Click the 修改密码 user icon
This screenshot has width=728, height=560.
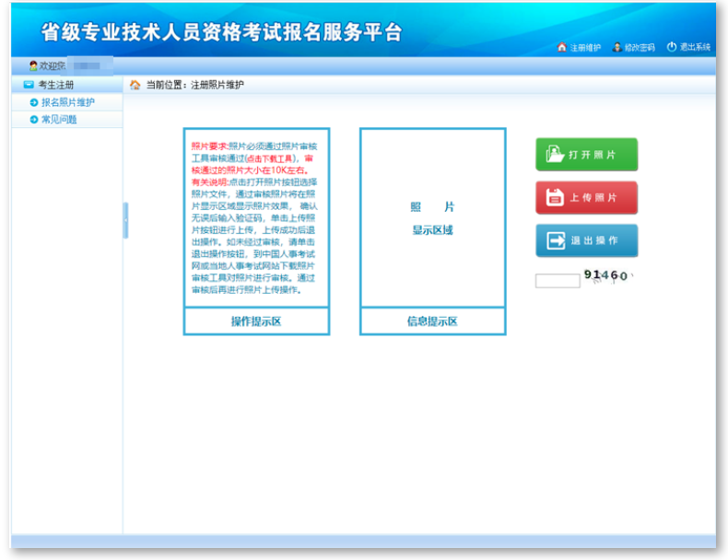[617, 47]
